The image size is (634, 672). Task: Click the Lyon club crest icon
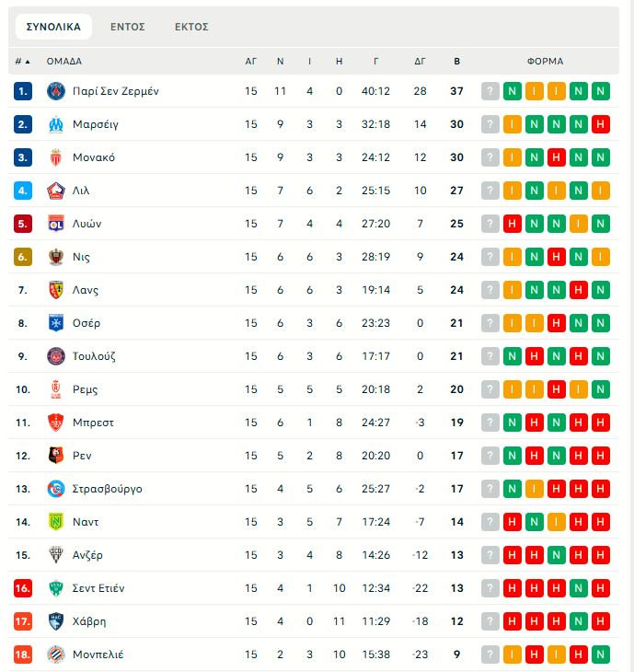click(x=55, y=224)
